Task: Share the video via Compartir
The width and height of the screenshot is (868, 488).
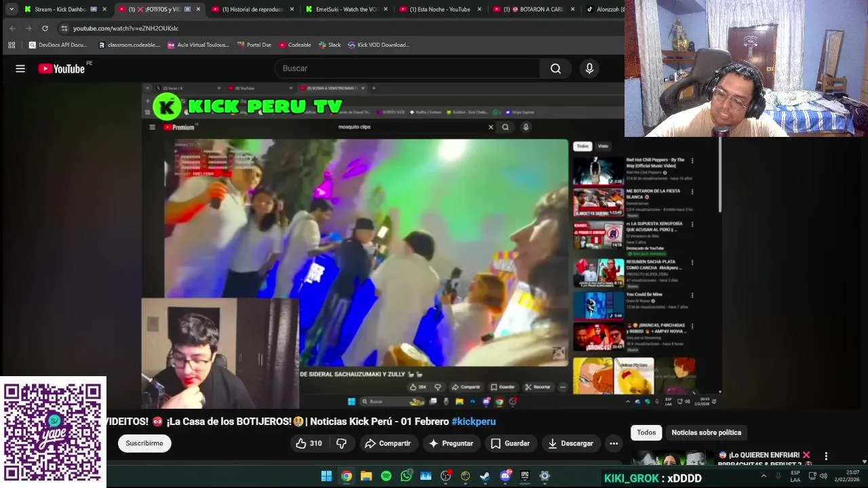Action: pyautogui.click(x=388, y=443)
